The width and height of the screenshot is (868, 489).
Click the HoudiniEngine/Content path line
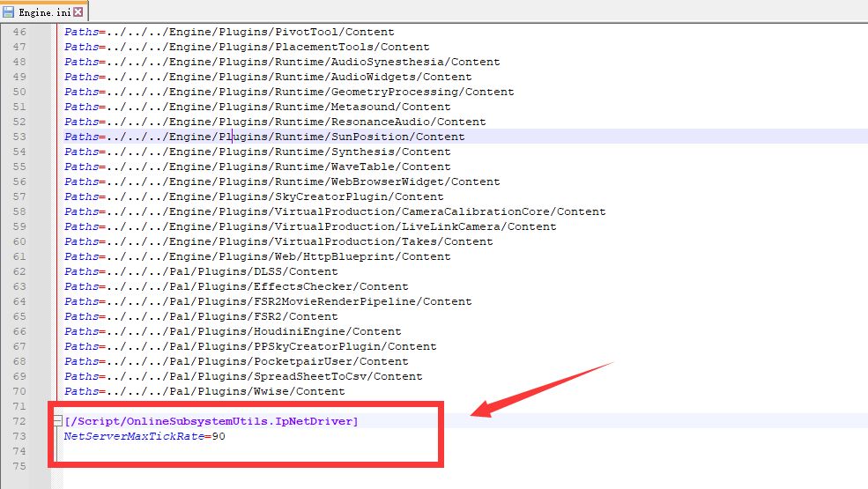[233, 330]
